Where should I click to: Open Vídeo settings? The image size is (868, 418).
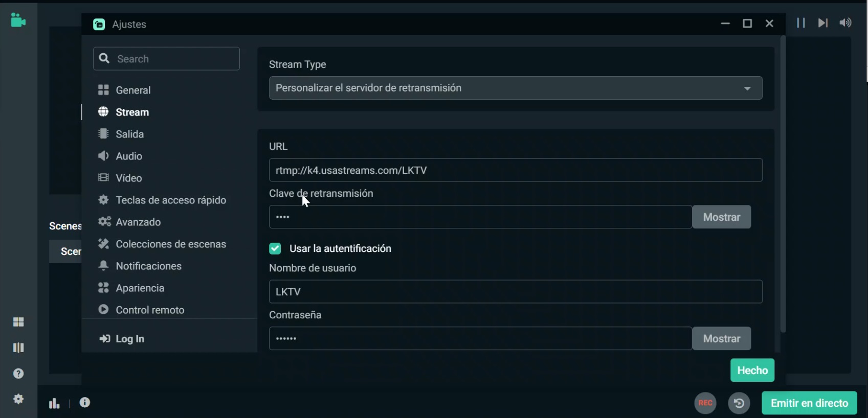[x=120, y=178]
